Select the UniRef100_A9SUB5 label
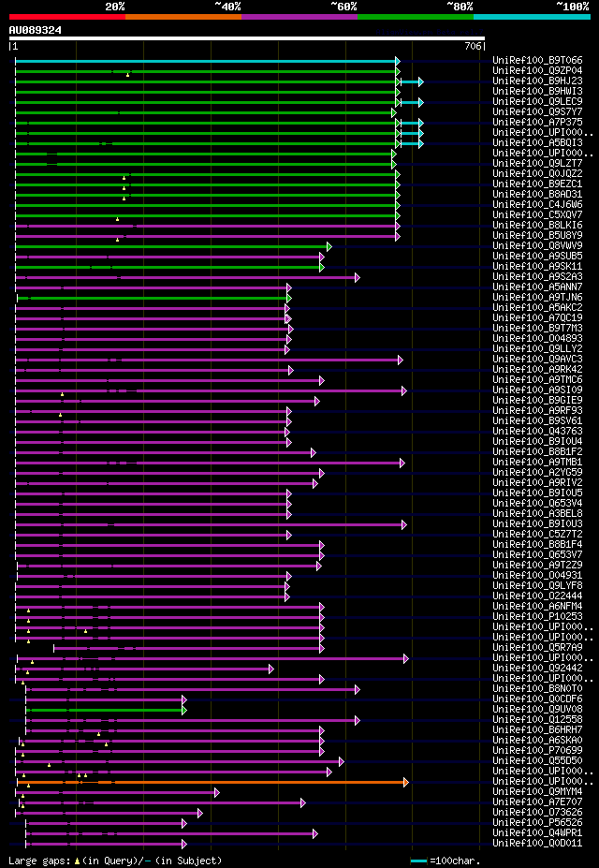This screenshot has height=868, width=599. point(537,257)
